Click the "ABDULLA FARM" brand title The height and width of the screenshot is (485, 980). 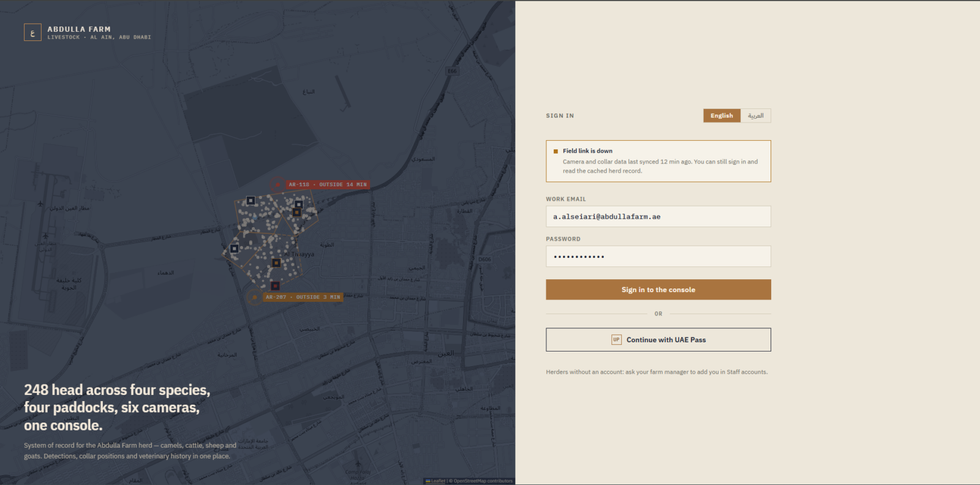pyautogui.click(x=79, y=29)
